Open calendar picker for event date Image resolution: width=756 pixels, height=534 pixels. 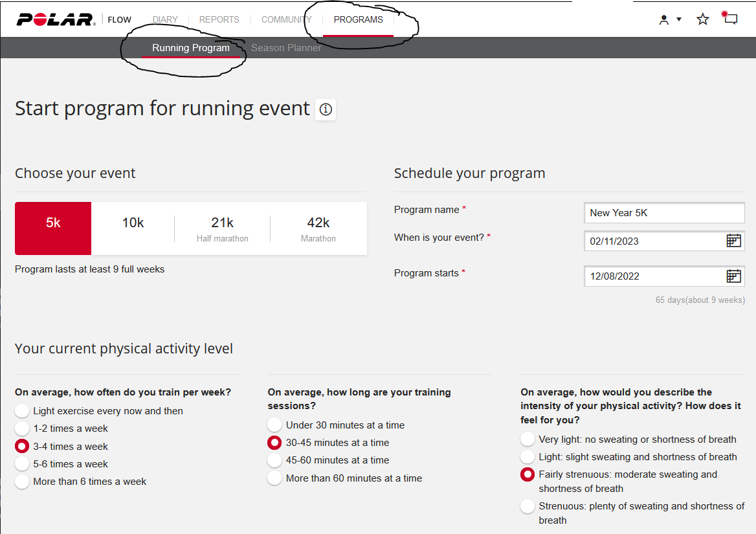[x=733, y=241]
